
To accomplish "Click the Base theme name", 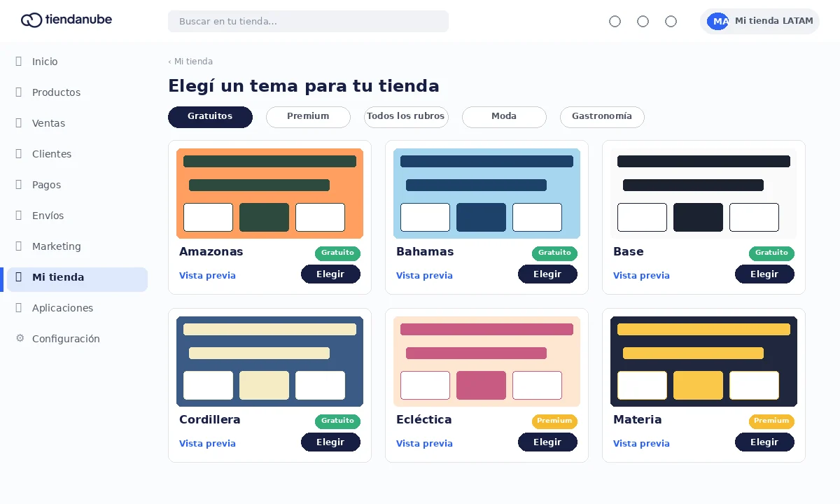I will (x=628, y=252).
